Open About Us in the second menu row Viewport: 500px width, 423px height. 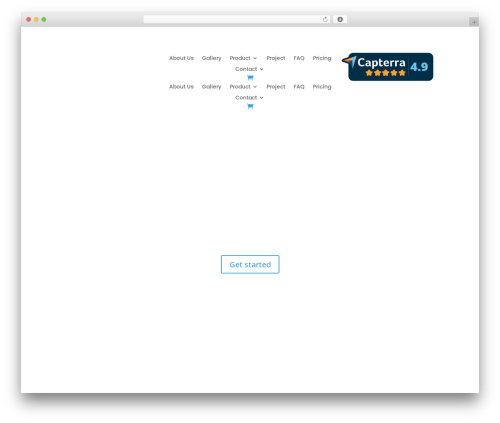pos(181,87)
